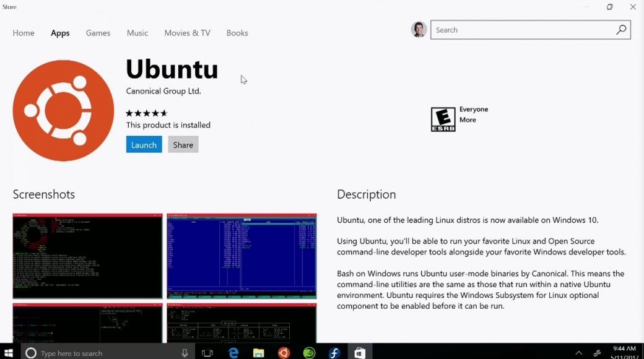Open Microsoft Edge from the taskbar
The width and height of the screenshot is (644, 359).
[233, 353]
